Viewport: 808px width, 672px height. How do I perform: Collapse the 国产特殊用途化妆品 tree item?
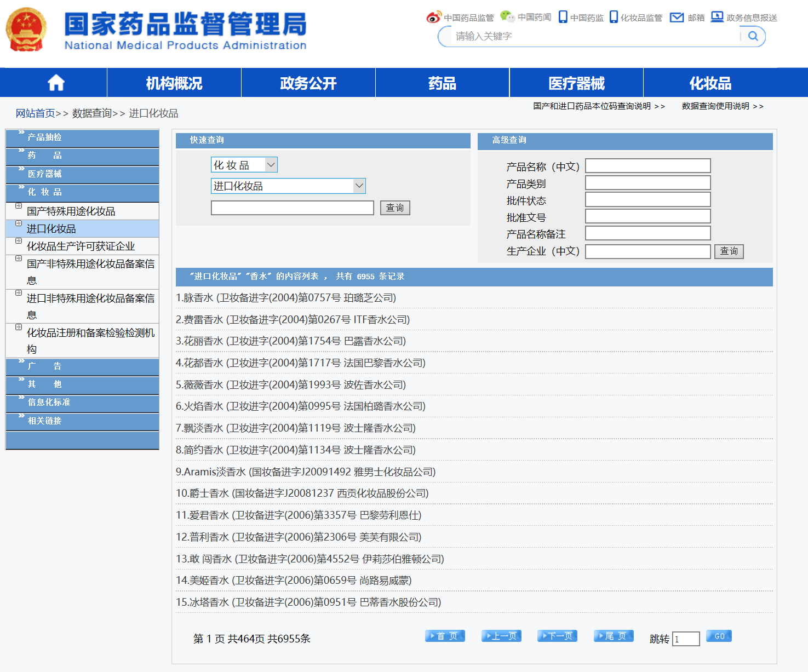pyautogui.click(x=19, y=206)
